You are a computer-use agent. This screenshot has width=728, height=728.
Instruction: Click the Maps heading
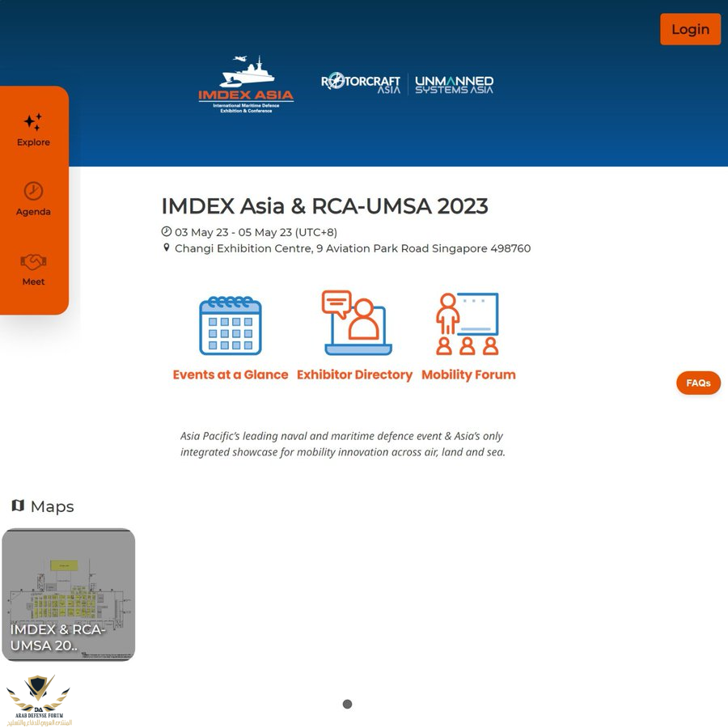pyautogui.click(x=52, y=506)
